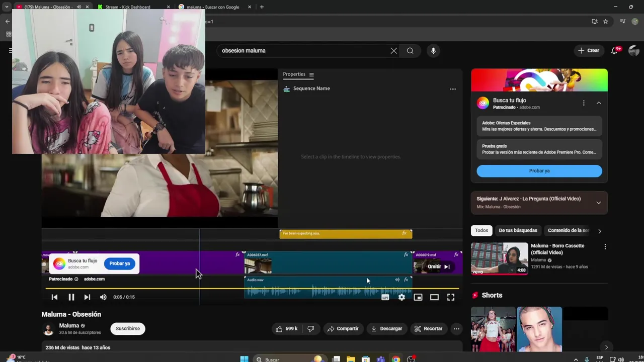Clear the search text with the X icon
Screen dimensions: 644x362
[x=394, y=51]
